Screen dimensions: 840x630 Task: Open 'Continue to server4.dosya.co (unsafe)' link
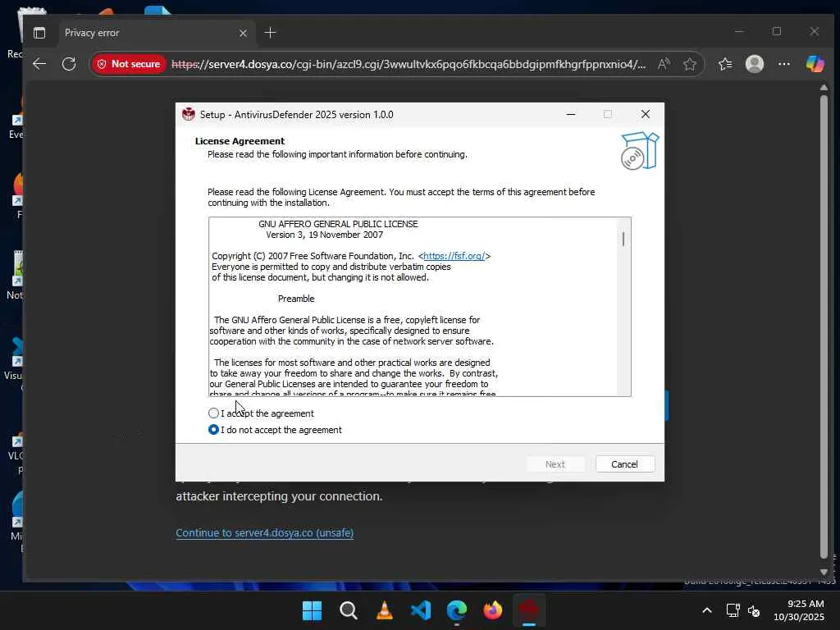pos(265,533)
